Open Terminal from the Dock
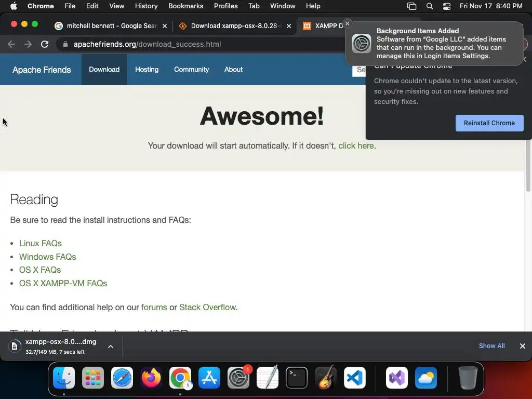The width and height of the screenshot is (532, 399). pos(297,378)
